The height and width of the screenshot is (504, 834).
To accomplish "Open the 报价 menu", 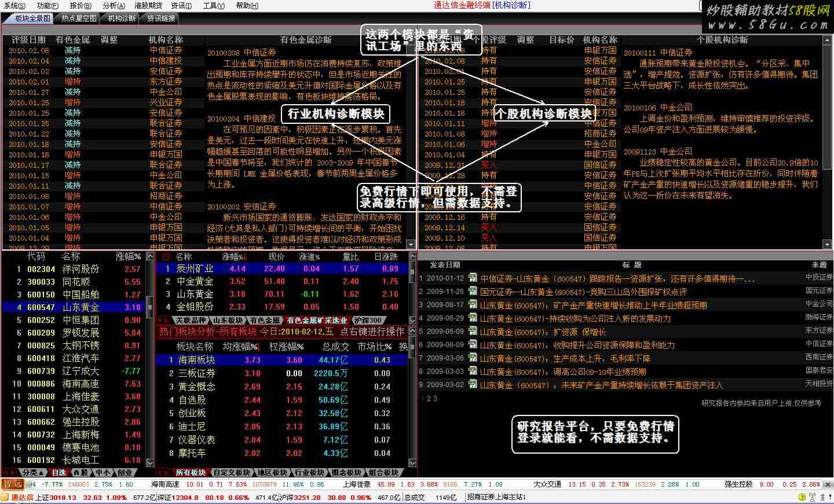I will coord(81,5).
